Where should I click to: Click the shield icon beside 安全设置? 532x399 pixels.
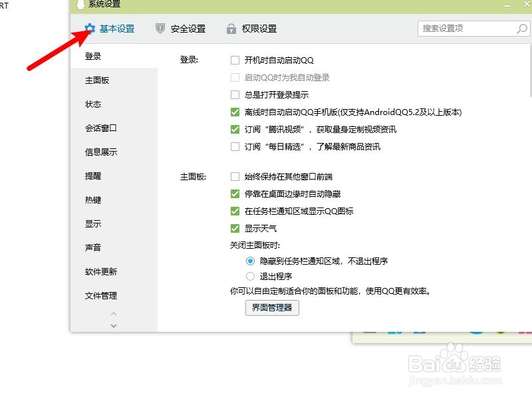(160, 29)
